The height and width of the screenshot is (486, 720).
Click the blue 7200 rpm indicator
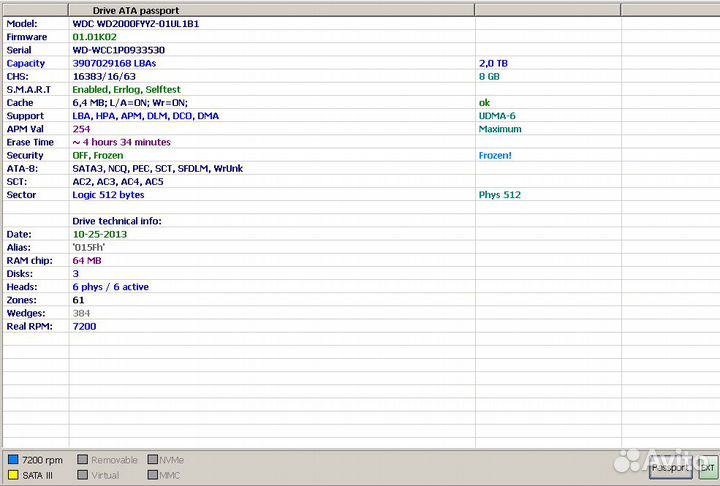click(13, 460)
